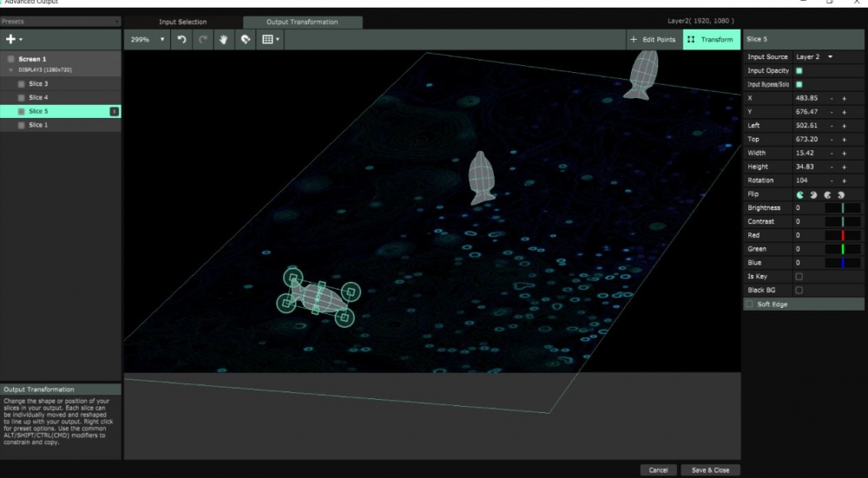Click the last Flip icon
Viewport: 868px width, 478px height.
click(x=840, y=194)
